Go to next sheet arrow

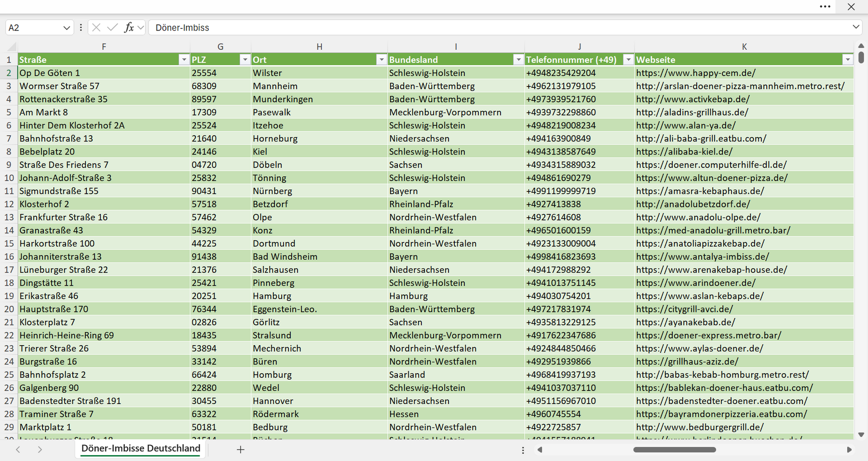[40, 449]
